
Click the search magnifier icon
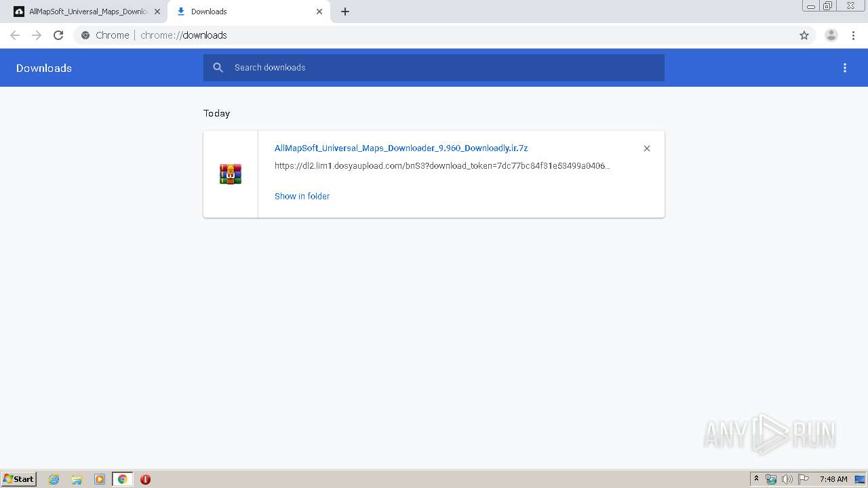(218, 67)
